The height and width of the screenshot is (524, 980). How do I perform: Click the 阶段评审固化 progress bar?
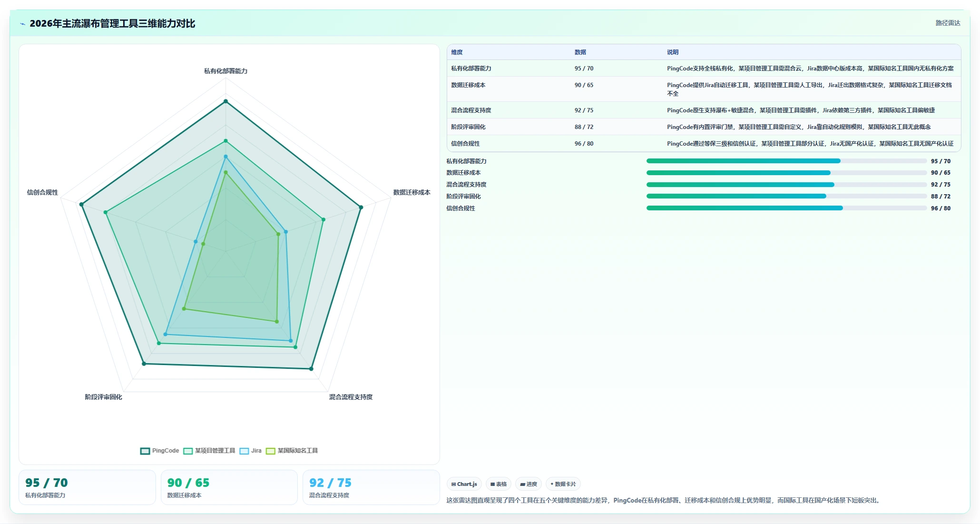(786, 196)
